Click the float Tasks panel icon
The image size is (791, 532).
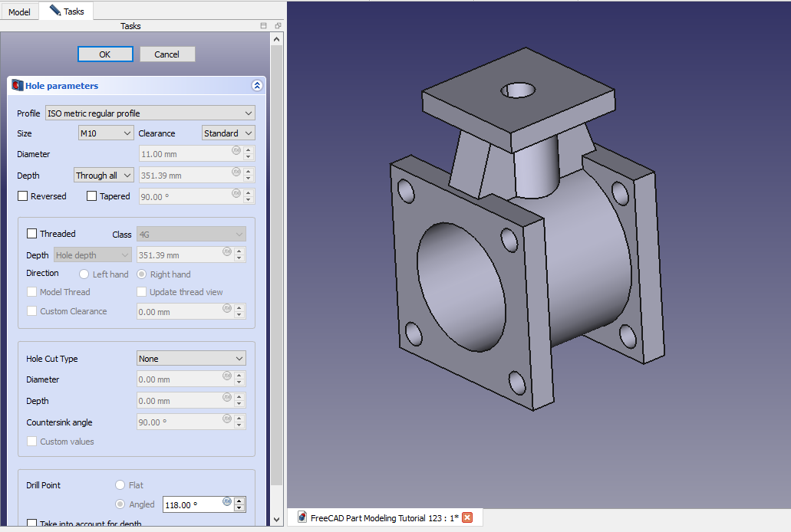click(263, 26)
